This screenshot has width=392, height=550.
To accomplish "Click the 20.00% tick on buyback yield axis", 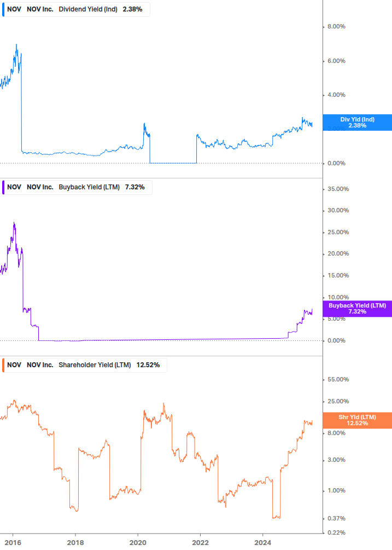I will 338,253.
